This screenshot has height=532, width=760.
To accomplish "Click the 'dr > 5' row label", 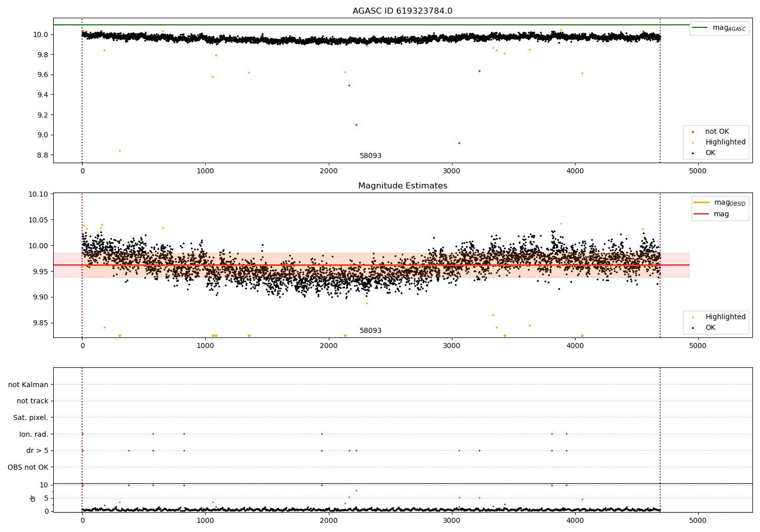I will pos(37,450).
